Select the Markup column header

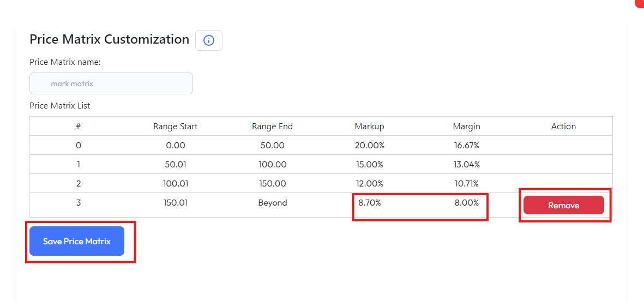coord(369,127)
